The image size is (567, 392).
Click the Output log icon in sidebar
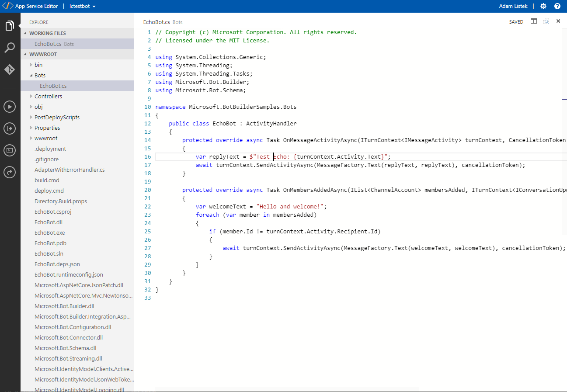coord(10,128)
